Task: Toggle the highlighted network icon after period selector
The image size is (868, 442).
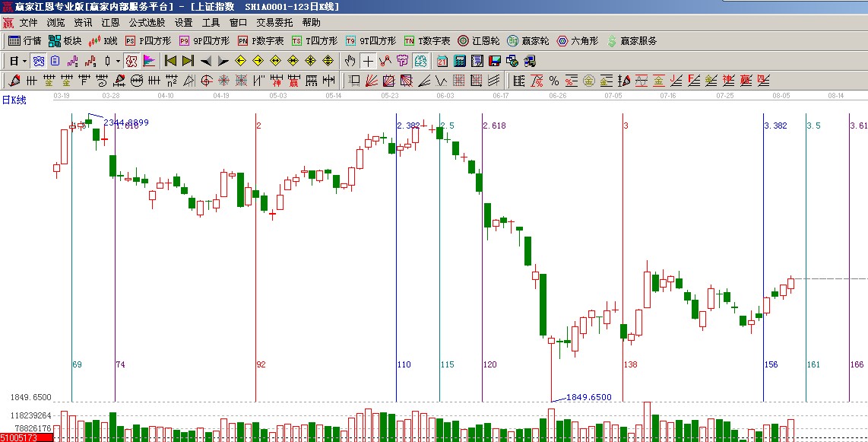Action: pyautogui.click(x=39, y=61)
